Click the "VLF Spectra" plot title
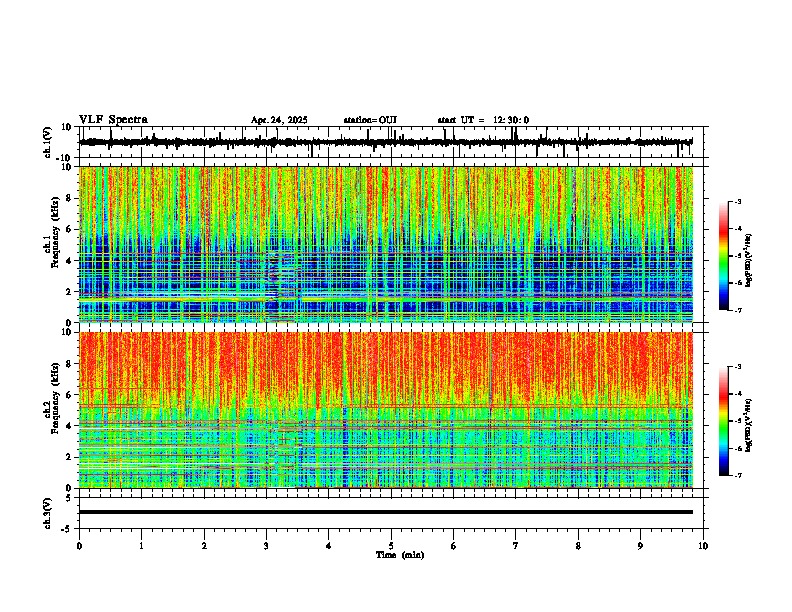Screen dimensions: 792x612 point(113,120)
